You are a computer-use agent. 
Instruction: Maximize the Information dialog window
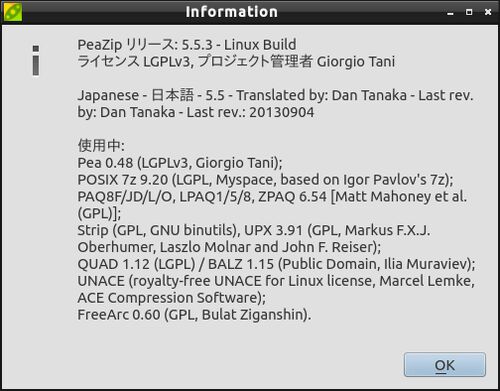coord(469,12)
